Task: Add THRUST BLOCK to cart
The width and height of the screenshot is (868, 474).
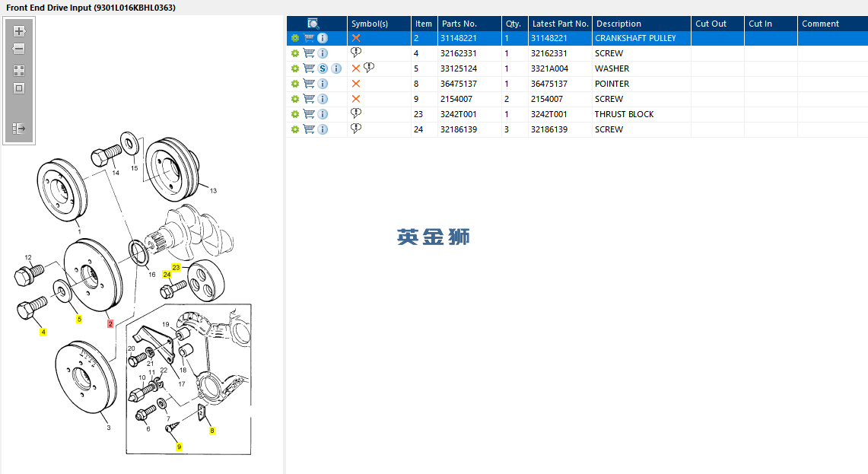Action: [309, 114]
